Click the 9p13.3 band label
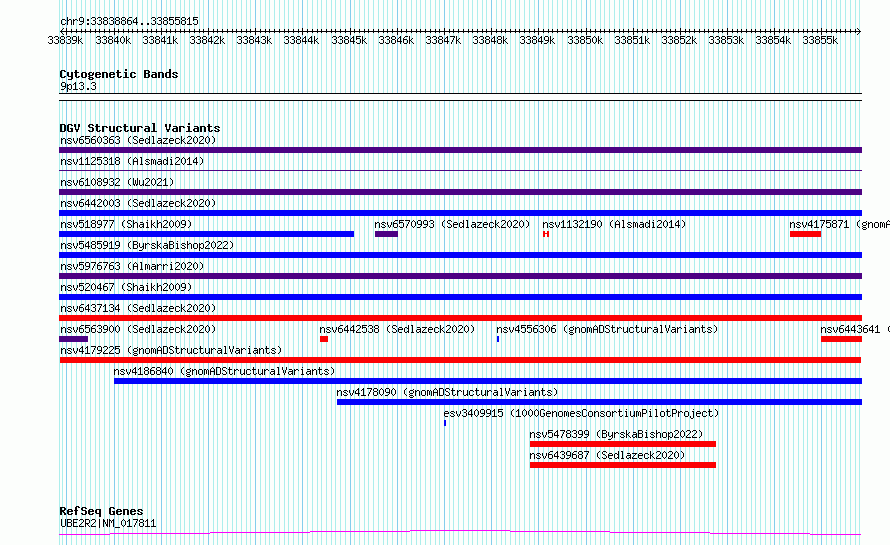This screenshot has height=545, width=890. 78,86
